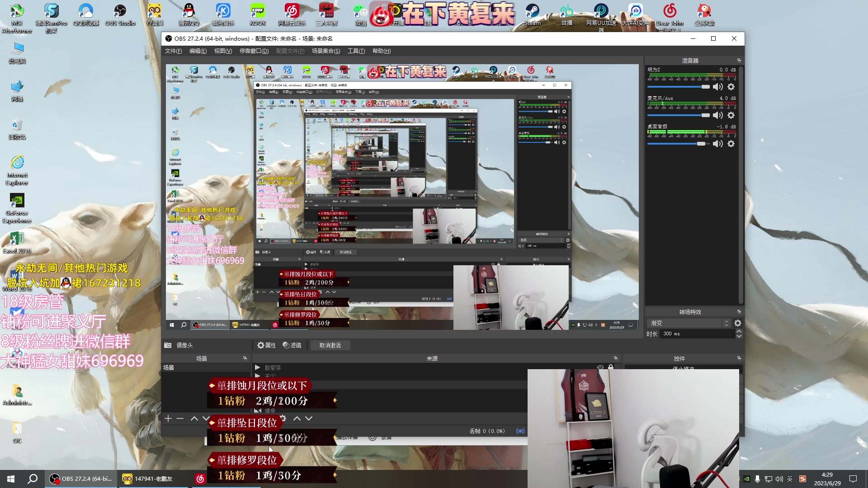Toggle lock on 殷紫萍 source

[x=611, y=368]
